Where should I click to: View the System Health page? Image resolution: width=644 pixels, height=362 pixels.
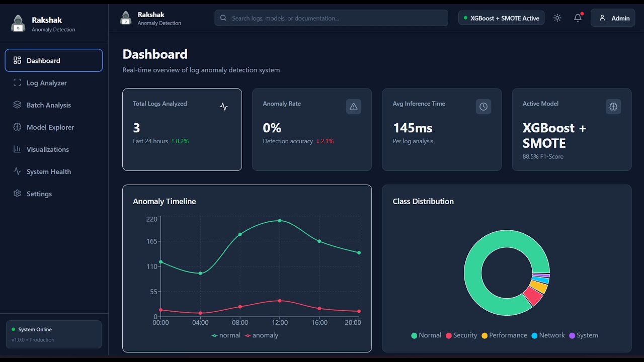tap(54, 171)
